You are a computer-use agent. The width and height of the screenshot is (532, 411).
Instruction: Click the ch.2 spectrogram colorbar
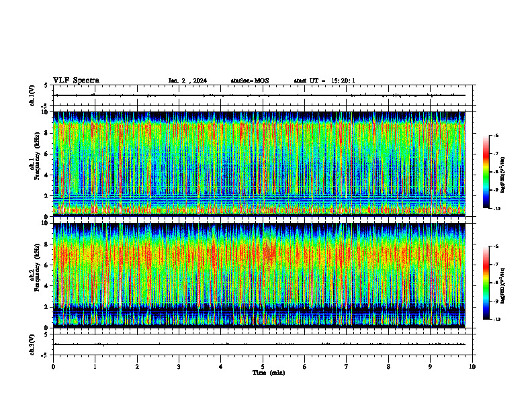tap(486, 283)
